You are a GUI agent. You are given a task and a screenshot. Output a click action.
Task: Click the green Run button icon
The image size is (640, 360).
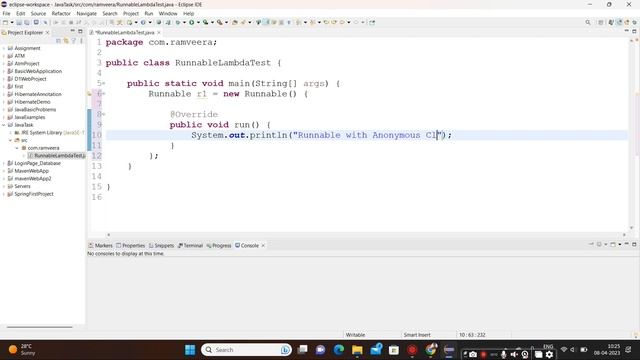pyautogui.click(x=191, y=22)
